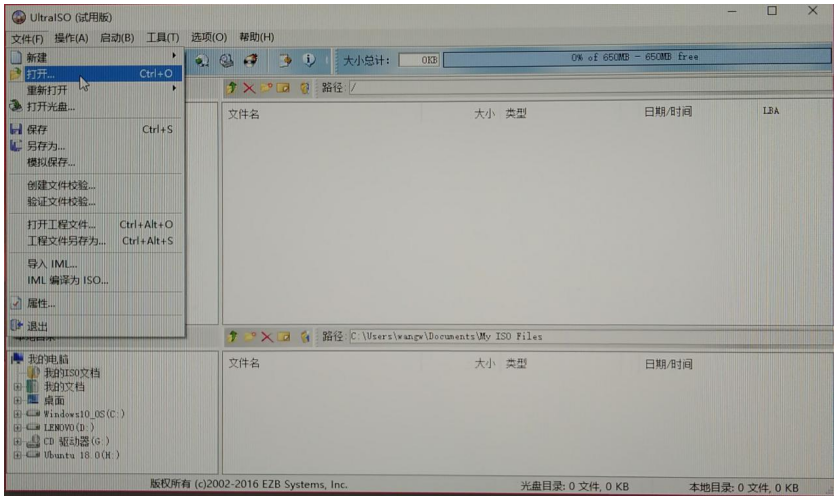Expand the 我的文档 tree node
This screenshot has width=837, height=497.
pyautogui.click(x=17, y=386)
